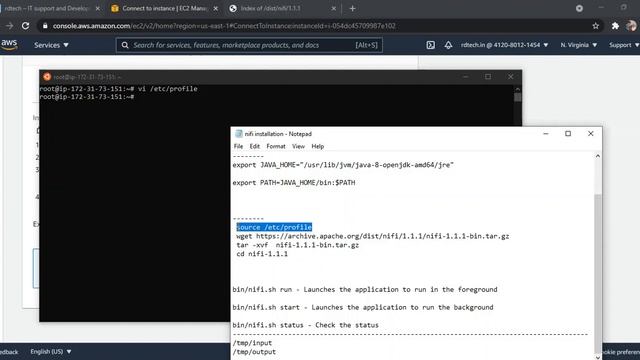Open the AWS CloudShell icon
The width and height of the screenshot is (640, 360).
pyautogui.click(x=430, y=45)
